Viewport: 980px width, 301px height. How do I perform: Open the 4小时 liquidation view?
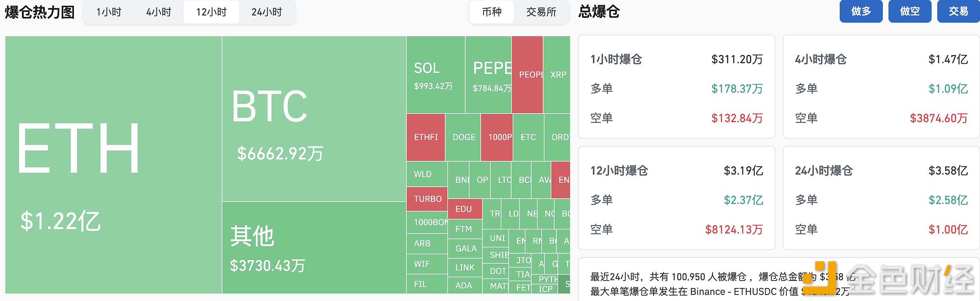pyautogui.click(x=159, y=12)
